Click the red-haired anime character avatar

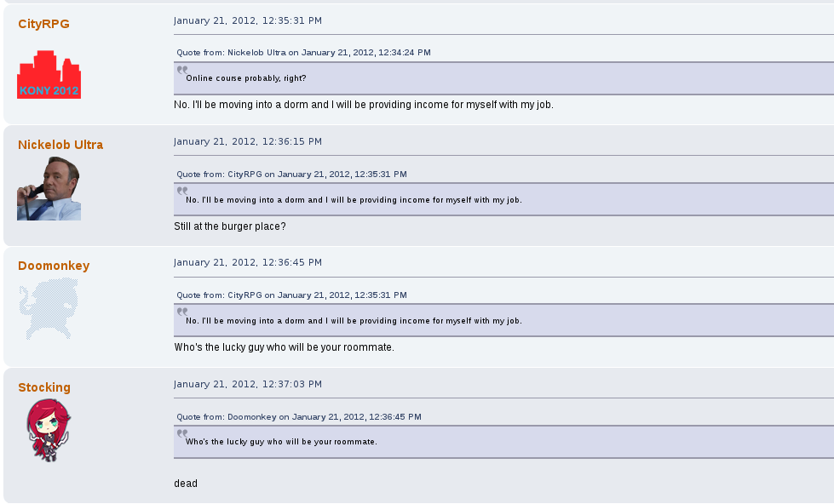pos(49,431)
